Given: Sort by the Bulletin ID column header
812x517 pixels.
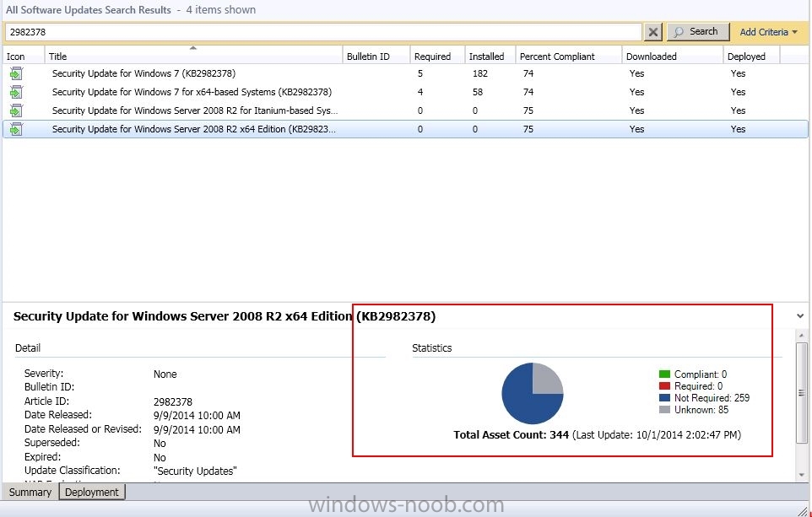Looking at the screenshot, I should click(376, 57).
